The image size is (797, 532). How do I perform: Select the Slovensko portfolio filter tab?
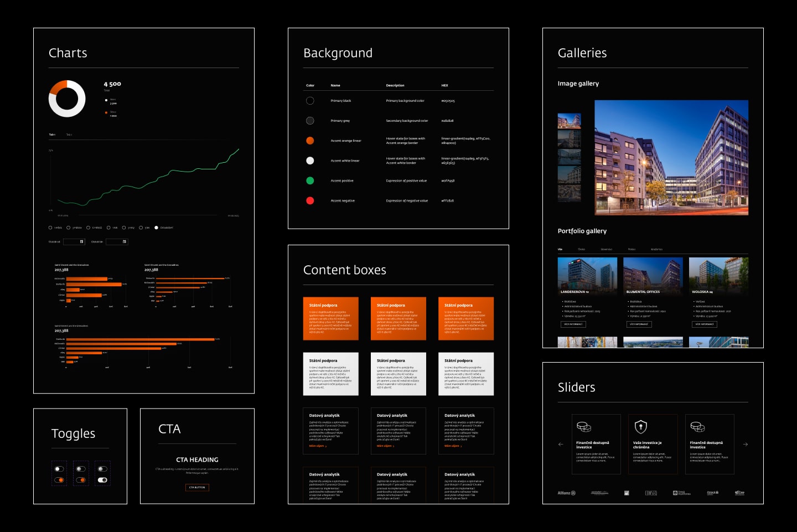pos(607,249)
